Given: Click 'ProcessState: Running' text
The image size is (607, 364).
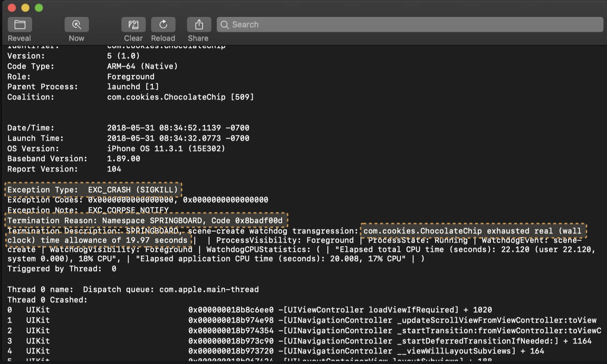Looking at the screenshot, I should click(x=418, y=240).
